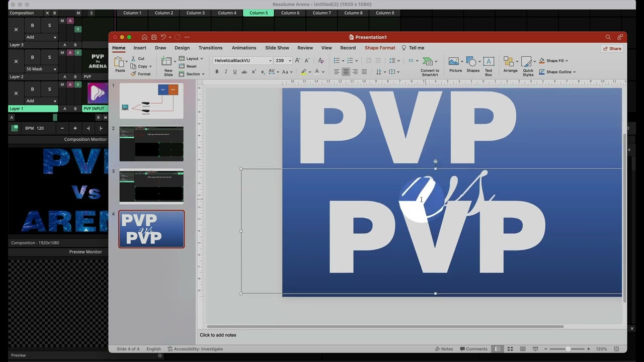Screen dimensions: 644x362
Task: Open the Shape Format tab
Action: coord(380,48)
